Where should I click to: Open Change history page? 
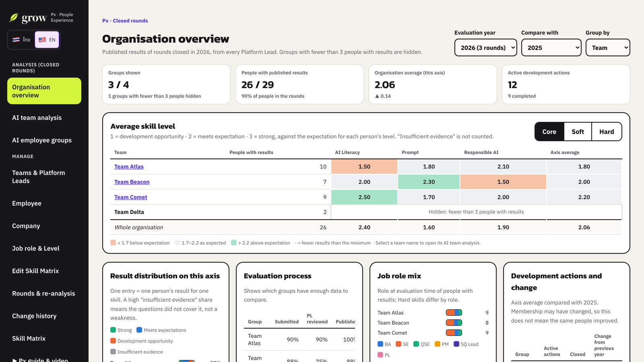(44, 316)
